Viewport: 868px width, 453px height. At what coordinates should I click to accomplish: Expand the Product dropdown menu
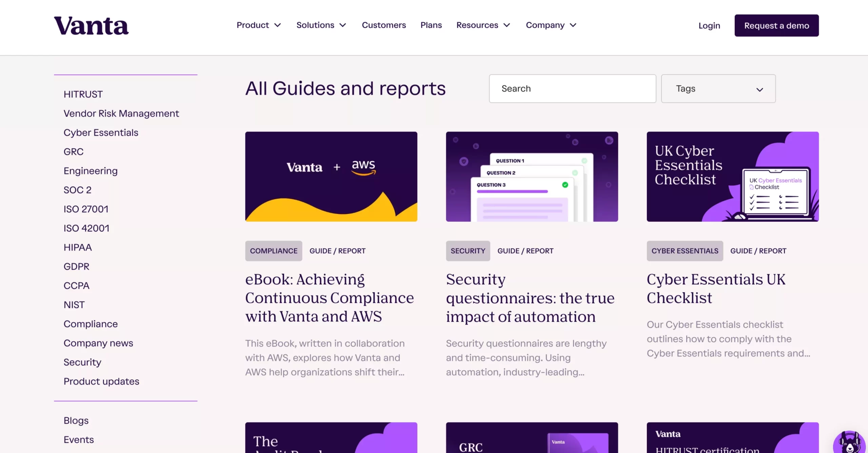(258, 25)
